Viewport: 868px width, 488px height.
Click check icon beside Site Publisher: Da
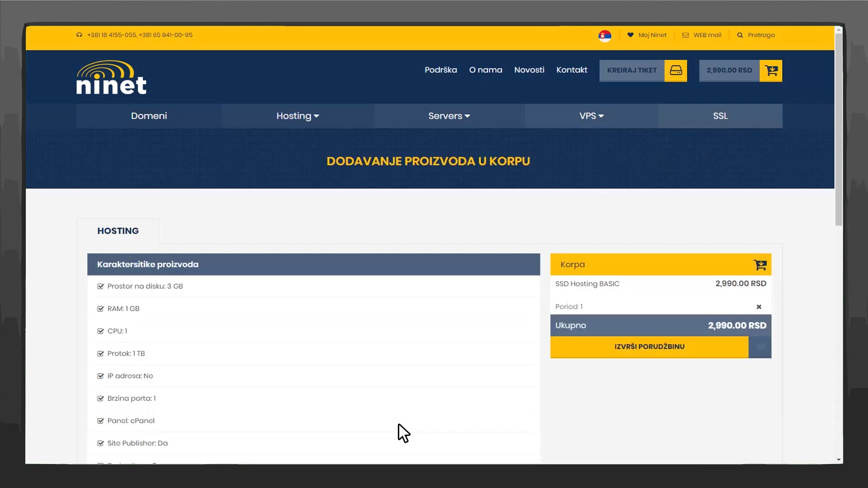(100, 443)
